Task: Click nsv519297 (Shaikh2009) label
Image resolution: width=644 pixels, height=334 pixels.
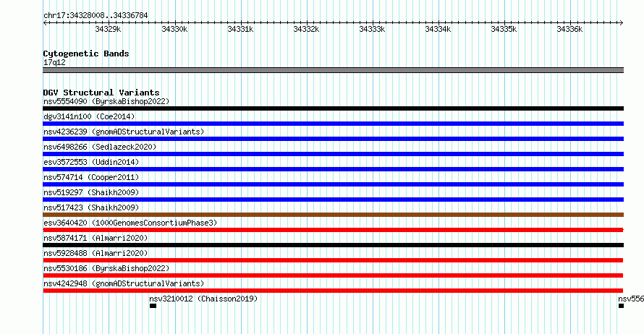Action: (91, 192)
